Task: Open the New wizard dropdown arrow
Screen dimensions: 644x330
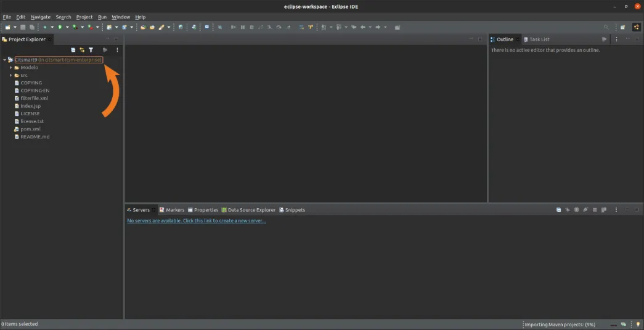Action: [x=15, y=27]
